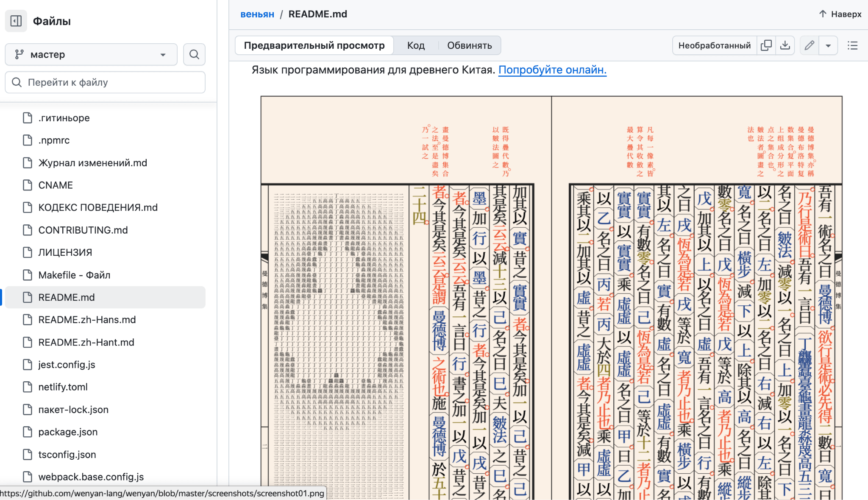Download the raw file icon

785,45
